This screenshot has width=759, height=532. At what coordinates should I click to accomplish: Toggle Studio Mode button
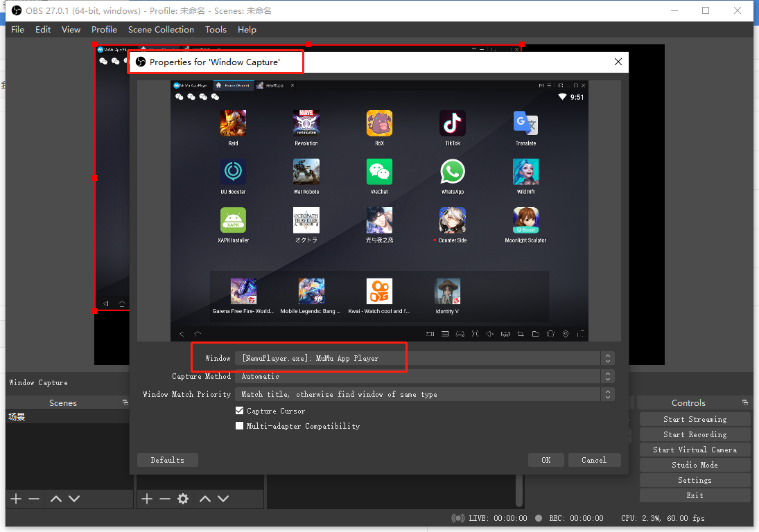(695, 465)
